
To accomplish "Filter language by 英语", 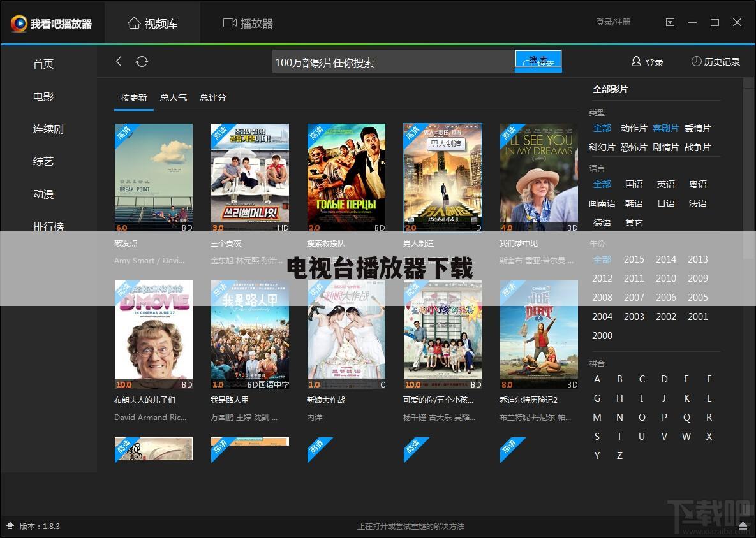I will [x=665, y=184].
